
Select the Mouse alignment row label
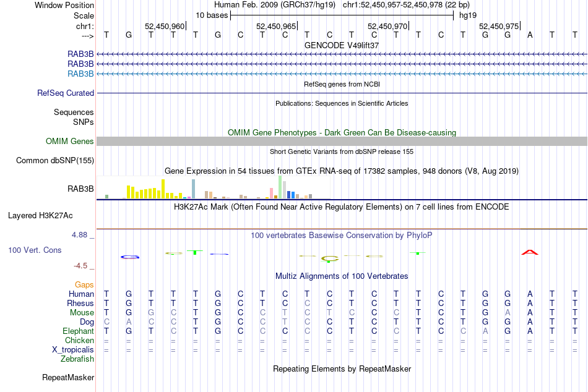(x=82, y=313)
